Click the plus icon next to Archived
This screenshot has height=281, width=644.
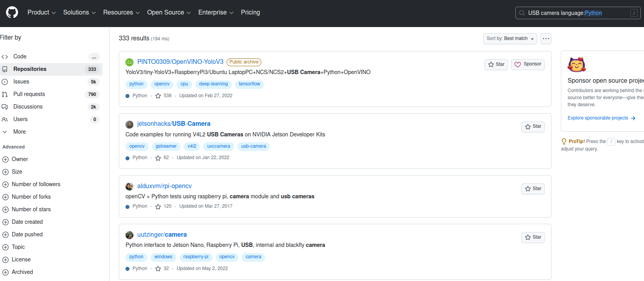5,272
